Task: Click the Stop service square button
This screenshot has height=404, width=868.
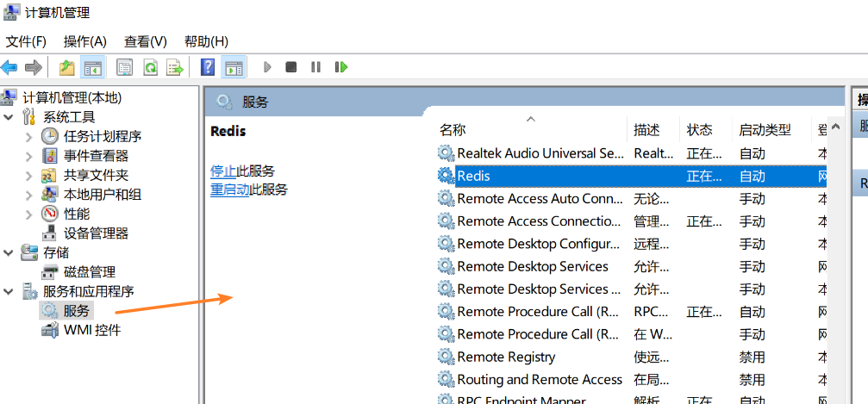Action: pyautogui.click(x=291, y=67)
